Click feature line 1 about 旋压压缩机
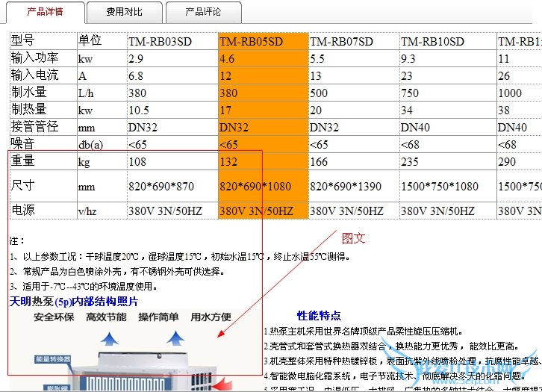 point(363,332)
